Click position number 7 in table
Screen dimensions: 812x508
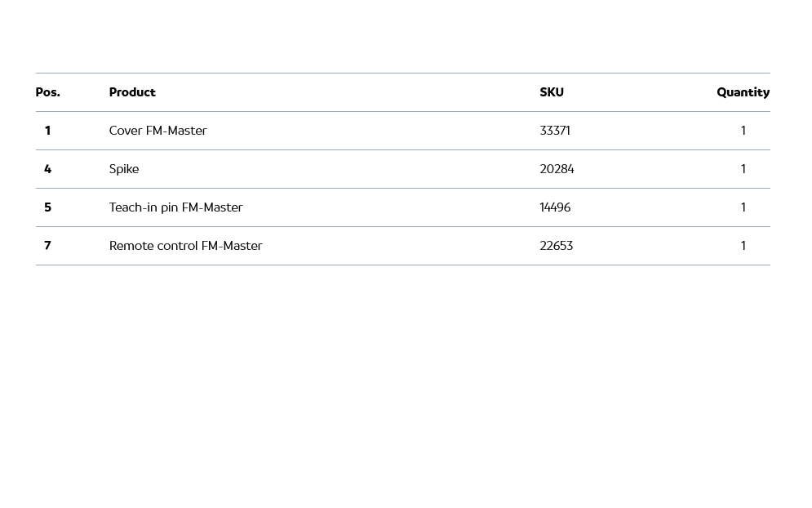tap(47, 246)
